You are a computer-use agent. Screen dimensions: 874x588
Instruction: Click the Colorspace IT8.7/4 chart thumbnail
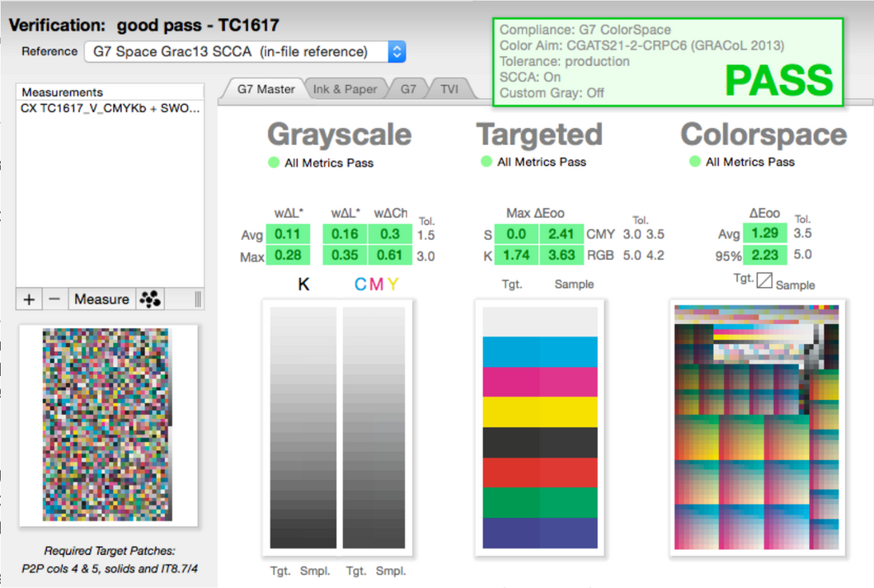tap(756, 427)
